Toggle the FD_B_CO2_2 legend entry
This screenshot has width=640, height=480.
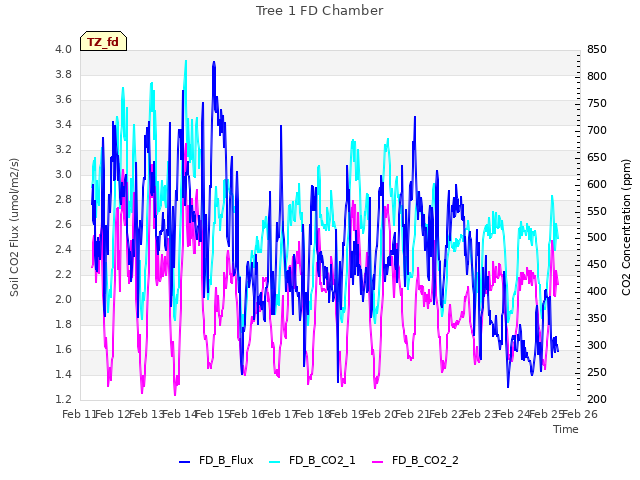coord(415,460)
